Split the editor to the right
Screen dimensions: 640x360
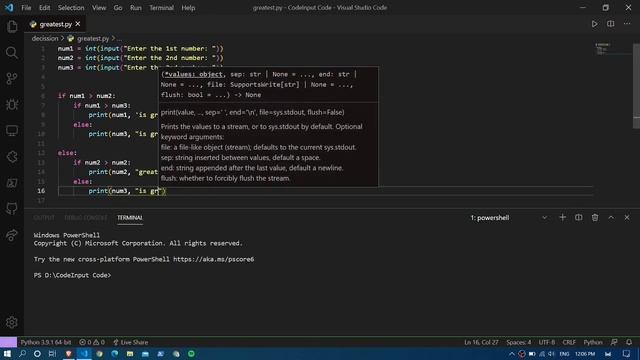click(611, 24)
